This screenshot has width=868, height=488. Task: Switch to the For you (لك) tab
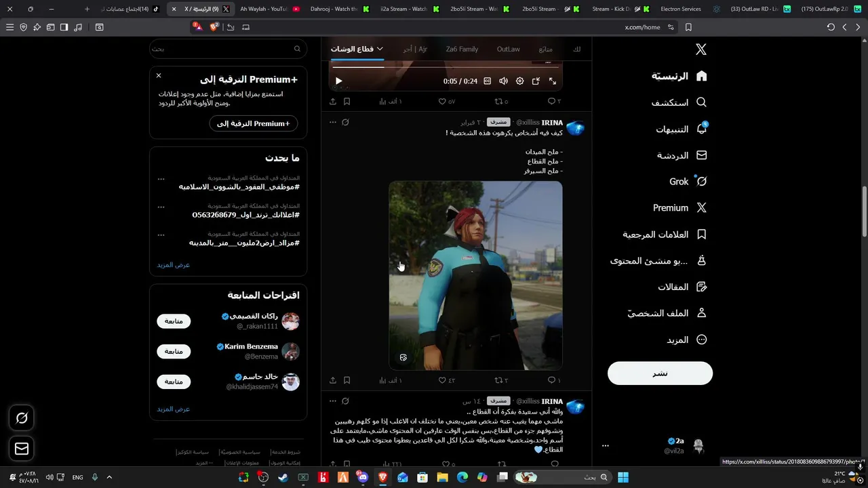576,49
